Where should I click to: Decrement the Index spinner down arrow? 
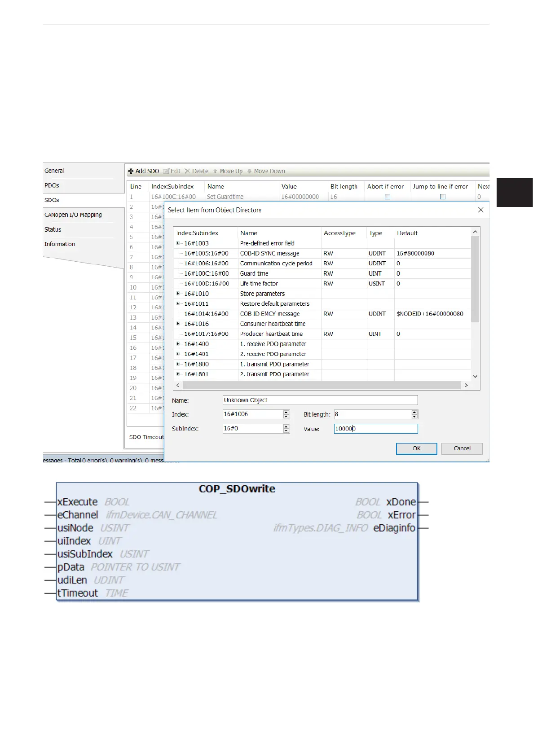286,417
